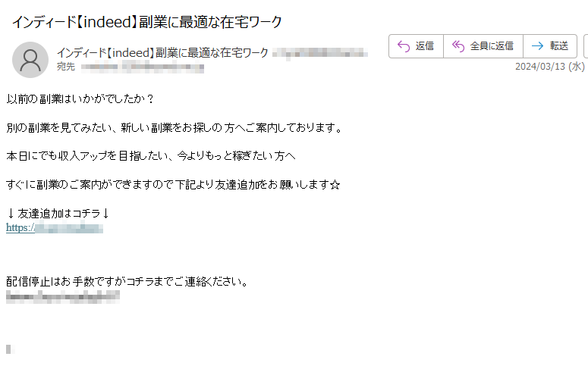
Task: Open the sender's gray avatar icon
Action: click(x=30, y=60)
